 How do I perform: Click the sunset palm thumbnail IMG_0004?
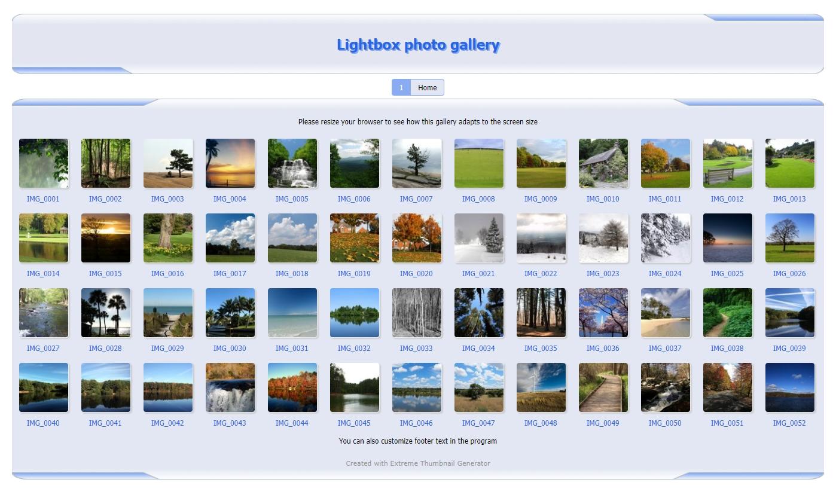pyautogui.click(x=230, y=163)
